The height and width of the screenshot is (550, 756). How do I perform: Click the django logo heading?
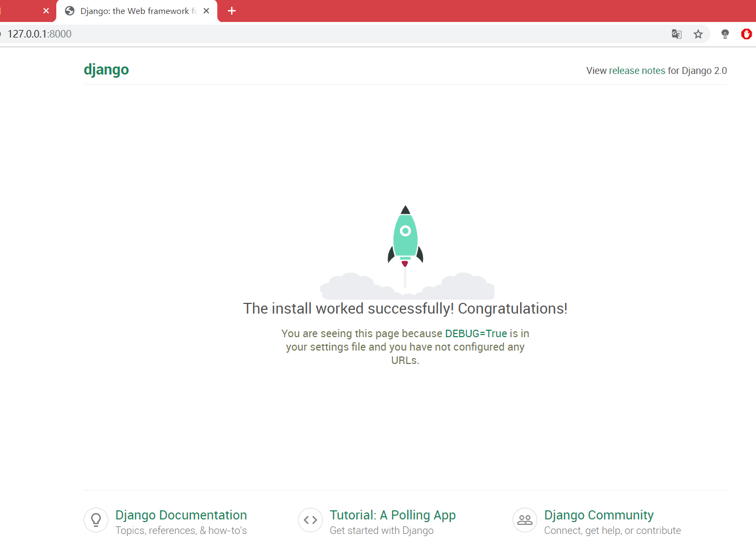tap(106, 70)
